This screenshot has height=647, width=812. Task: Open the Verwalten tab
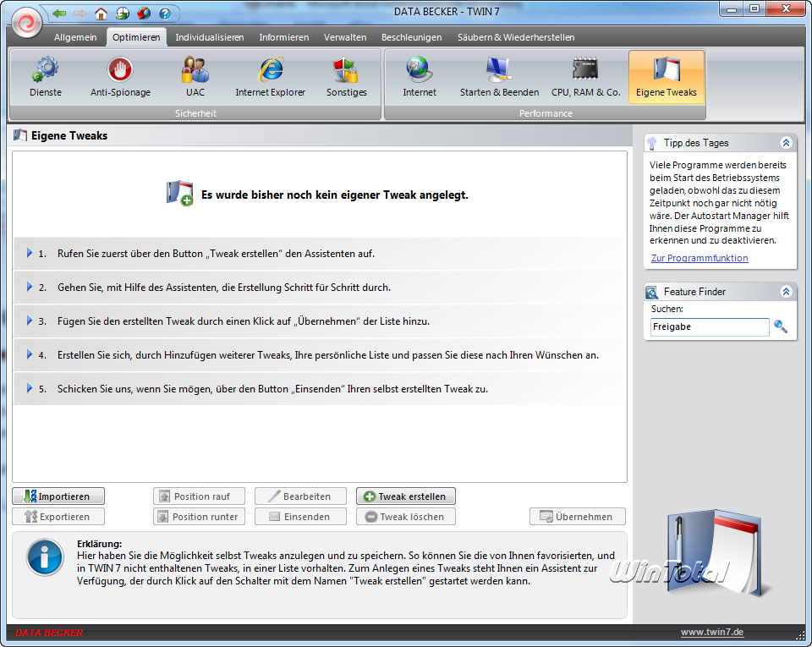(345, 37)
